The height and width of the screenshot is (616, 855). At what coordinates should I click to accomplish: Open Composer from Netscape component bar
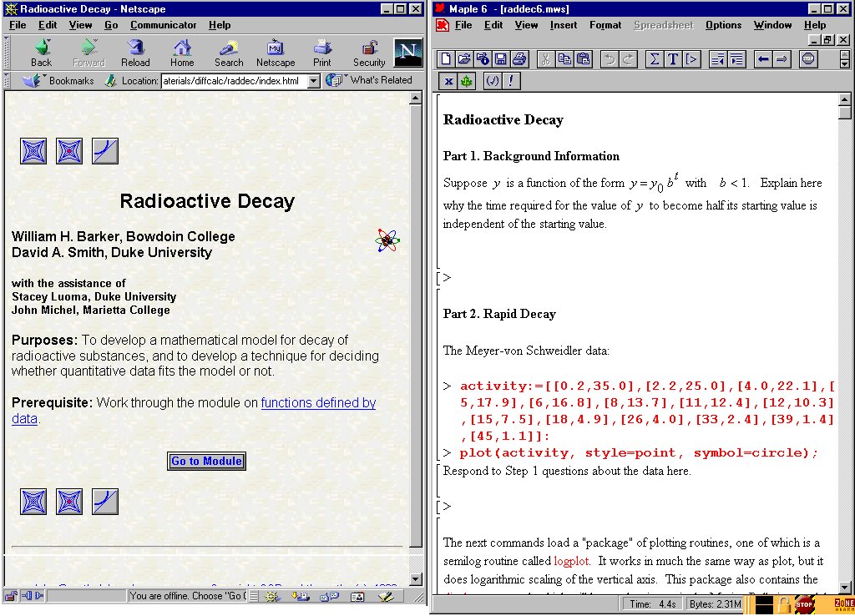click(386, 596)
